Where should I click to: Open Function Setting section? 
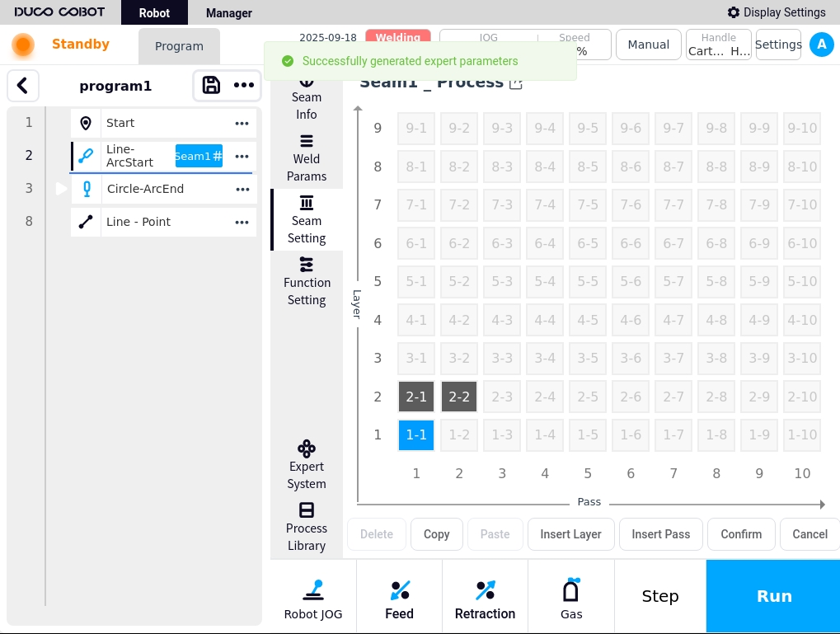306,281
